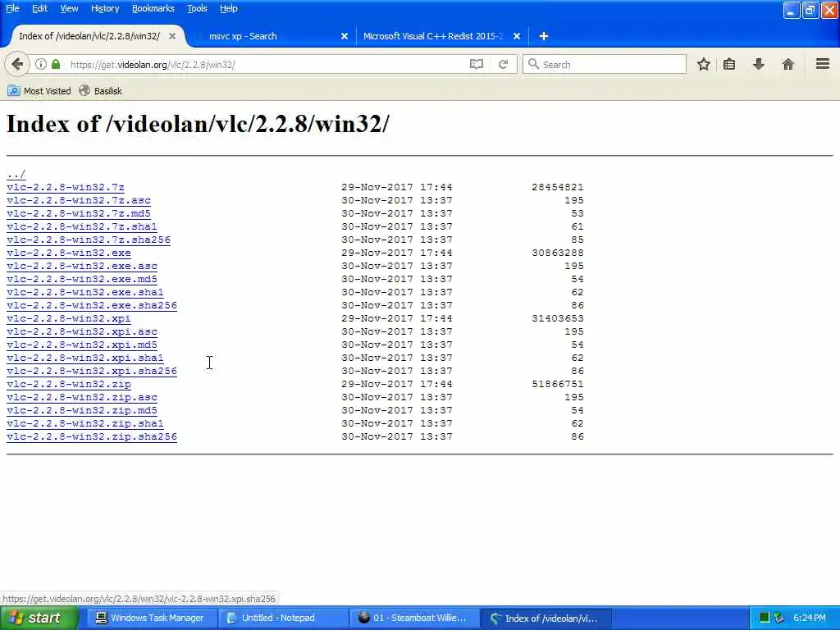Image resolution: width=840 pixels, height=630 pixels.
Task: Open site information icon in address bar
Action: click(x=41, y=64)
